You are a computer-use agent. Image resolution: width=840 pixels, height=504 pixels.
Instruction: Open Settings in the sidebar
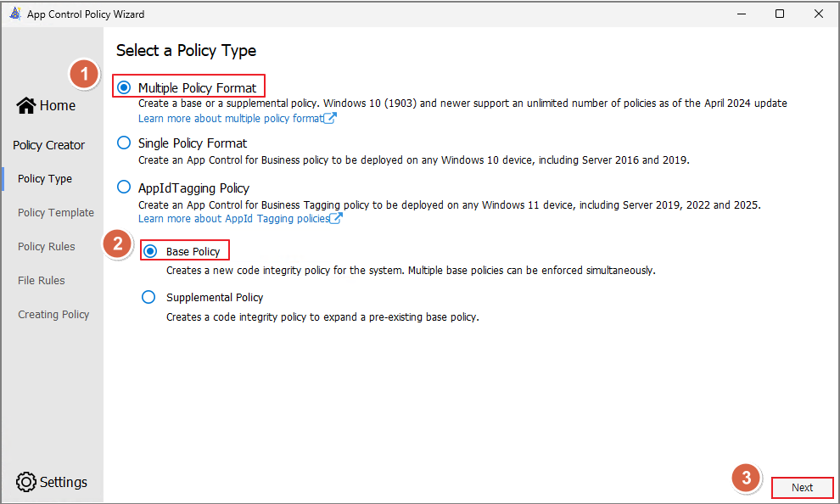click(52, 482)
